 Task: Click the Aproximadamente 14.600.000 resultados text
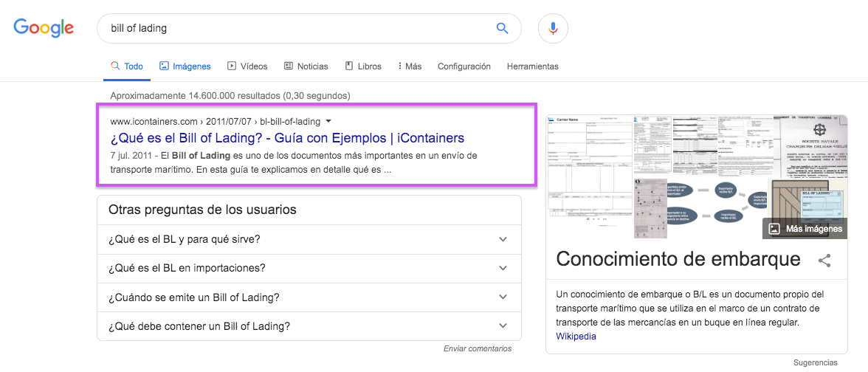[x=230, y=96]
